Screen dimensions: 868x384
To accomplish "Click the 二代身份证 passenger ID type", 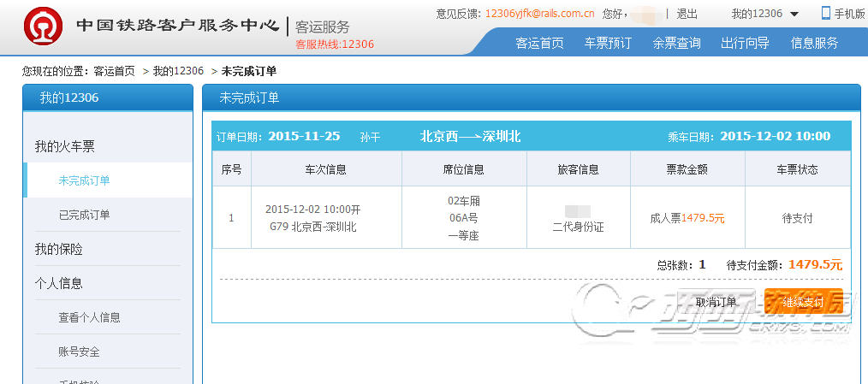I will click(x=578, y=227).
